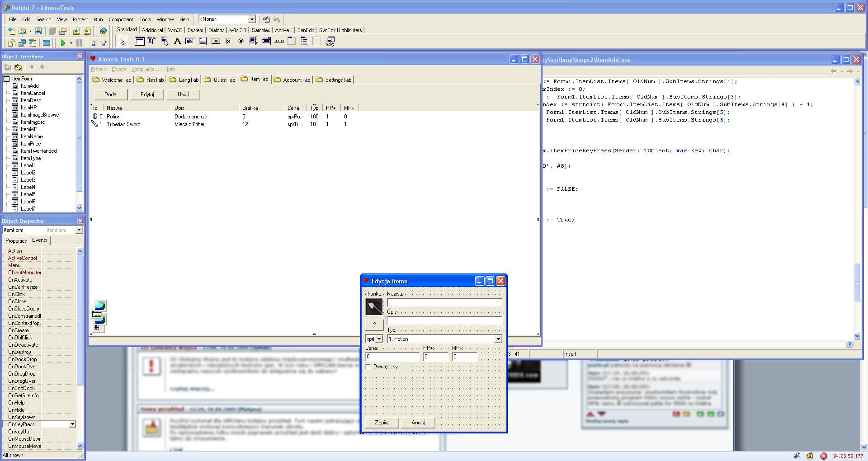Screen dimensions: 868x461
Task: Open the desktop selector showing <None>
Action: coord(252,19)
